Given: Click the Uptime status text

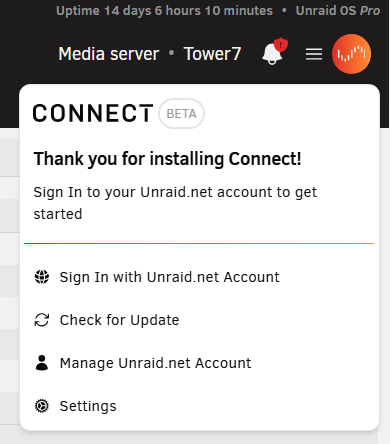Looking at the screenshot, I should click(x=164, y=11).
